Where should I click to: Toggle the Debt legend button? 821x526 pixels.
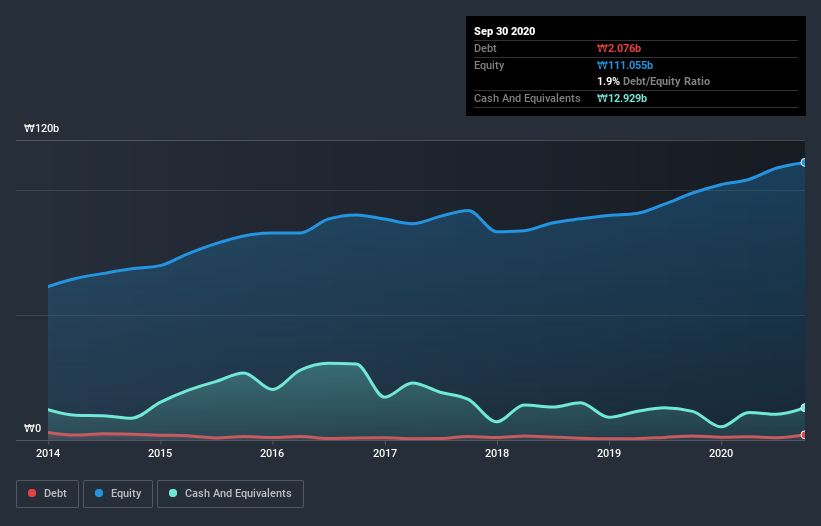pos(47,494)
